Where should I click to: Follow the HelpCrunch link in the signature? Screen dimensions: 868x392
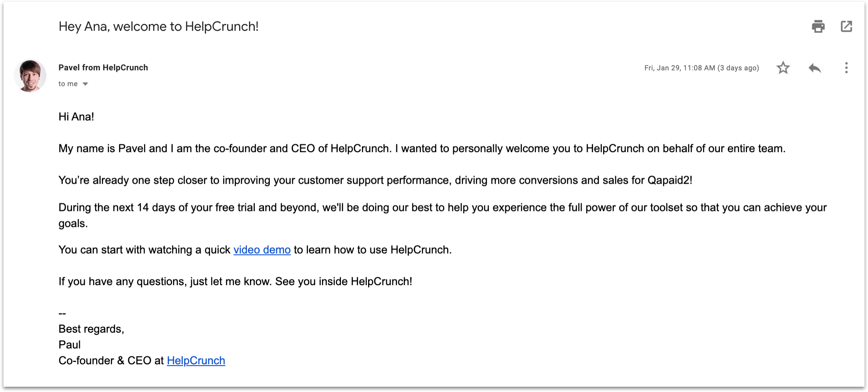(x=196, y=360)
